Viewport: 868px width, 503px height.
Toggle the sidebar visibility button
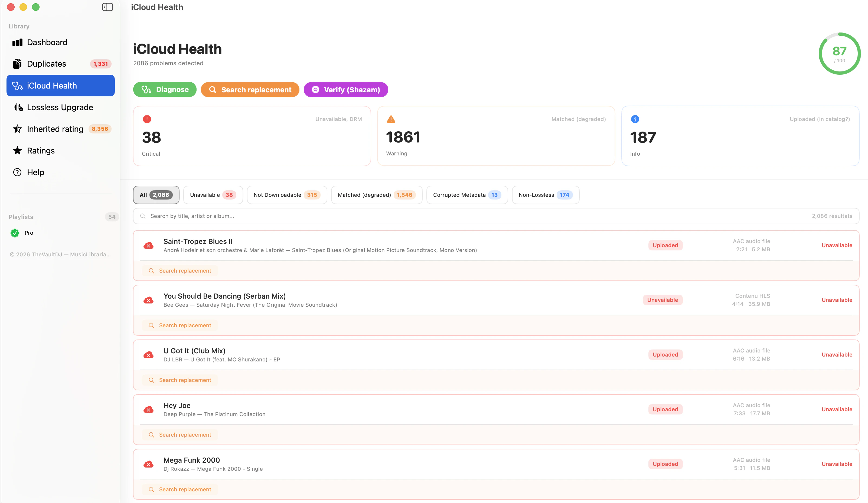click(107, 7)
